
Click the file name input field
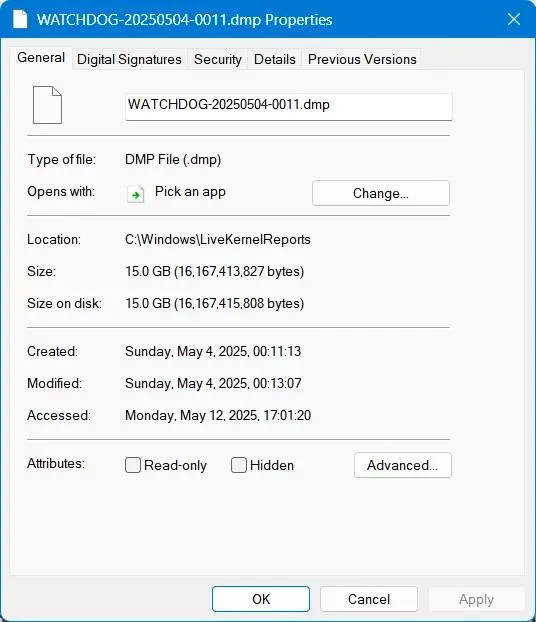point(288,107)
